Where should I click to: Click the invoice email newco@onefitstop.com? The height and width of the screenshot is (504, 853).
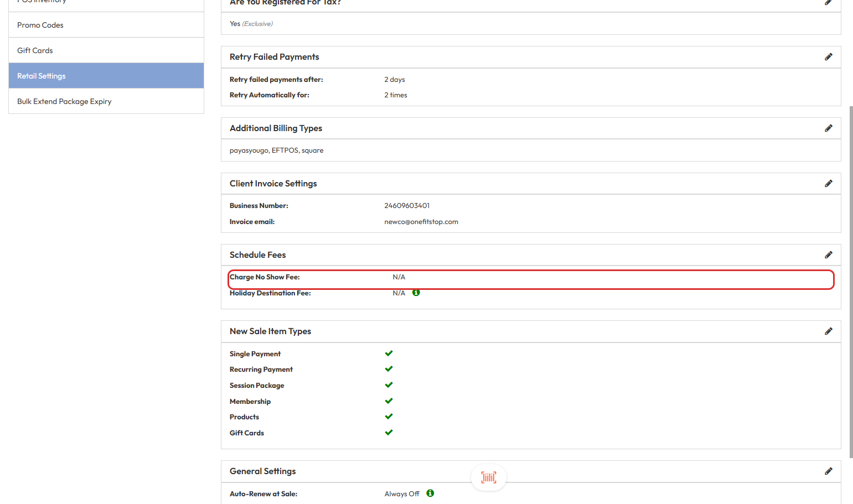click(421, 222)
